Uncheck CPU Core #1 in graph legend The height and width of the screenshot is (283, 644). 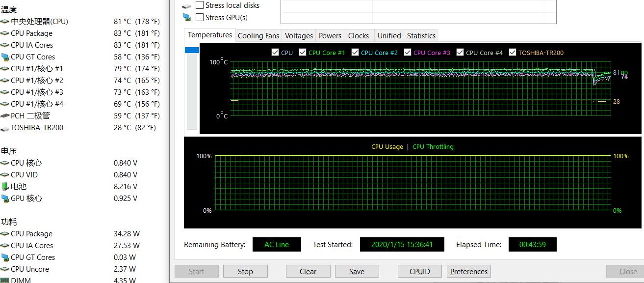(303, 53)
